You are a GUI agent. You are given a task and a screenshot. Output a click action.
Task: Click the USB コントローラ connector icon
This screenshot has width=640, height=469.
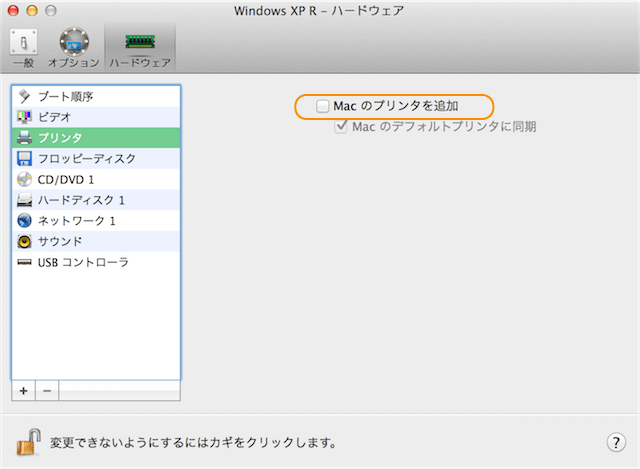click(x=24, y=262)
